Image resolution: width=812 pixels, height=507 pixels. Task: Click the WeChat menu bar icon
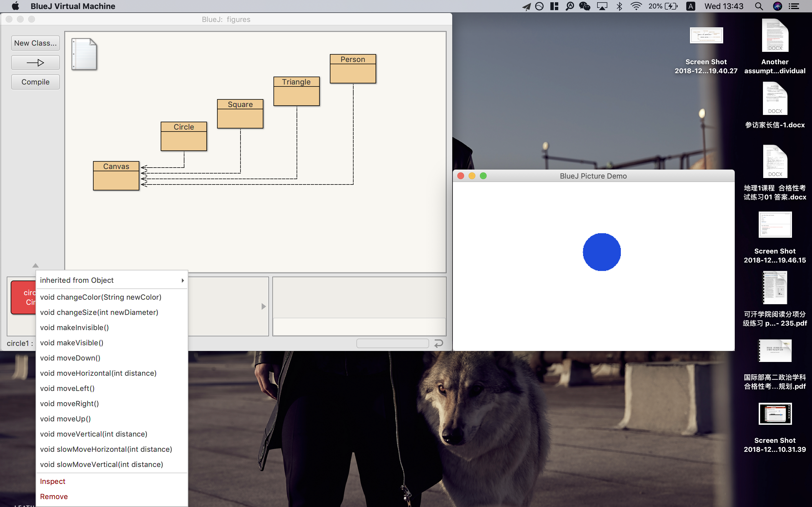tap(584, 6)
